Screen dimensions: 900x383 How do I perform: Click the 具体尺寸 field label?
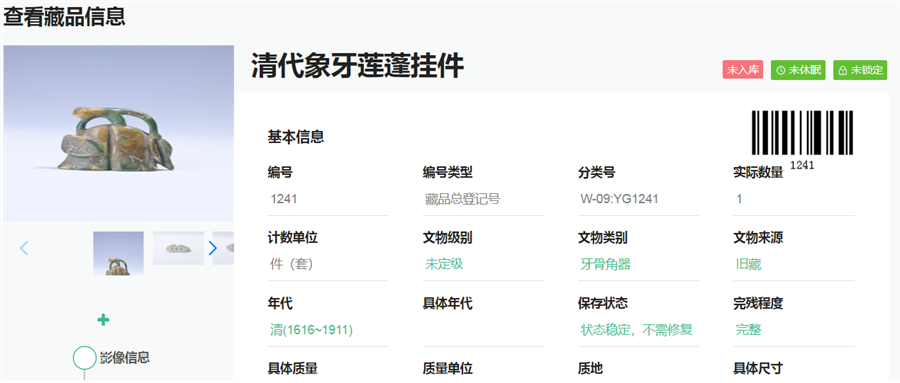[758, 369]
